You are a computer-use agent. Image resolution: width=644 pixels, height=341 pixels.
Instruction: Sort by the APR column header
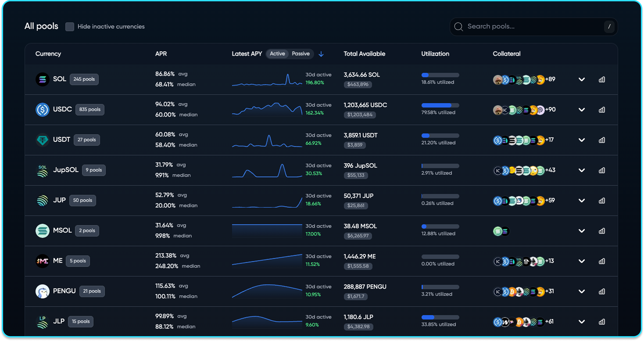tap(161, 54)
